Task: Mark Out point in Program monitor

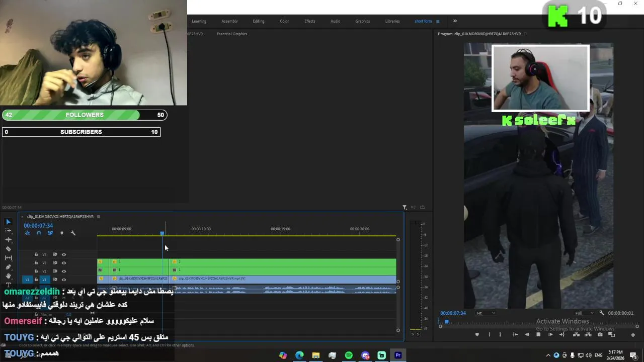Action: coord(500,334)
